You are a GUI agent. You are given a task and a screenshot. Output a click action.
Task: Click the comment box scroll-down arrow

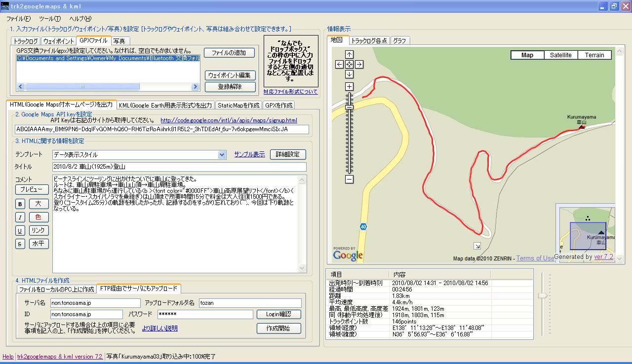302,268
